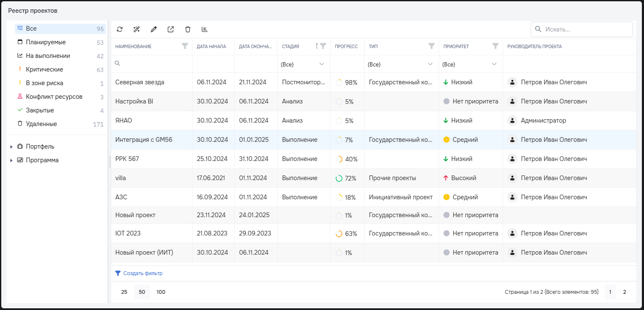Sort by Руководитель проекта column header
644x310 pixels.
tap(570, 46)
